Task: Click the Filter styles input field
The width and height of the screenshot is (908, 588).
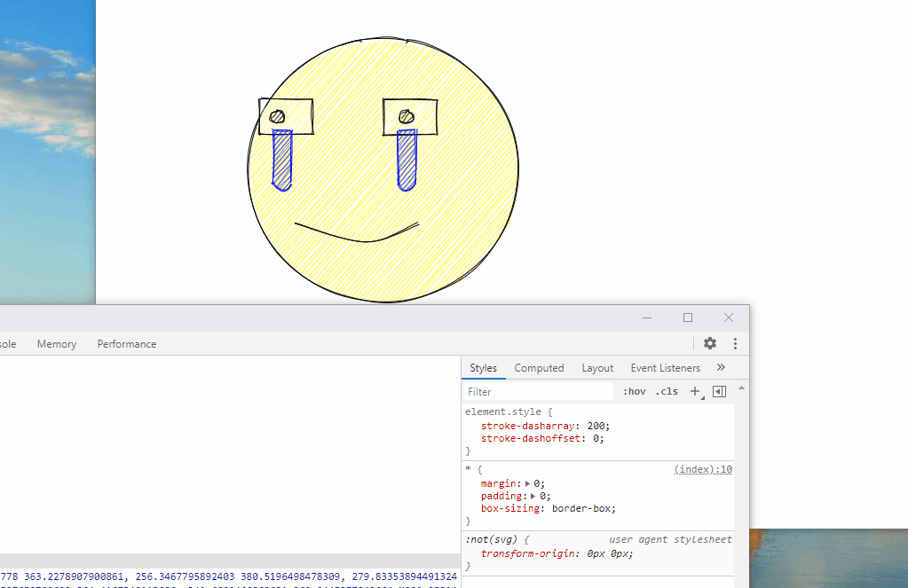Action: pyautogui.click(x=533, y=391)
